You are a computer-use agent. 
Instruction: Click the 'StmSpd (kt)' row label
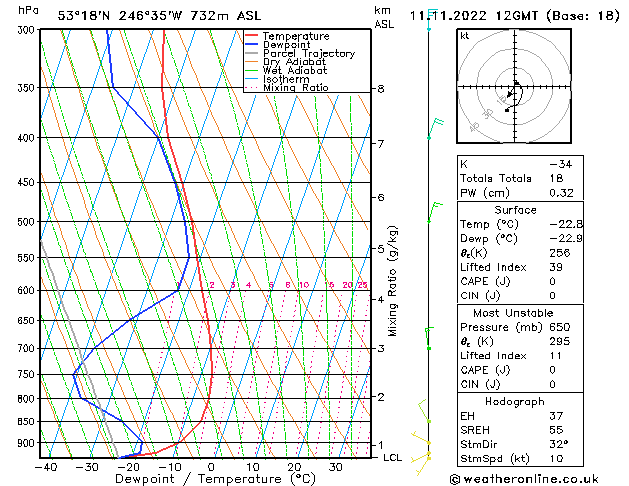point(495,458)
